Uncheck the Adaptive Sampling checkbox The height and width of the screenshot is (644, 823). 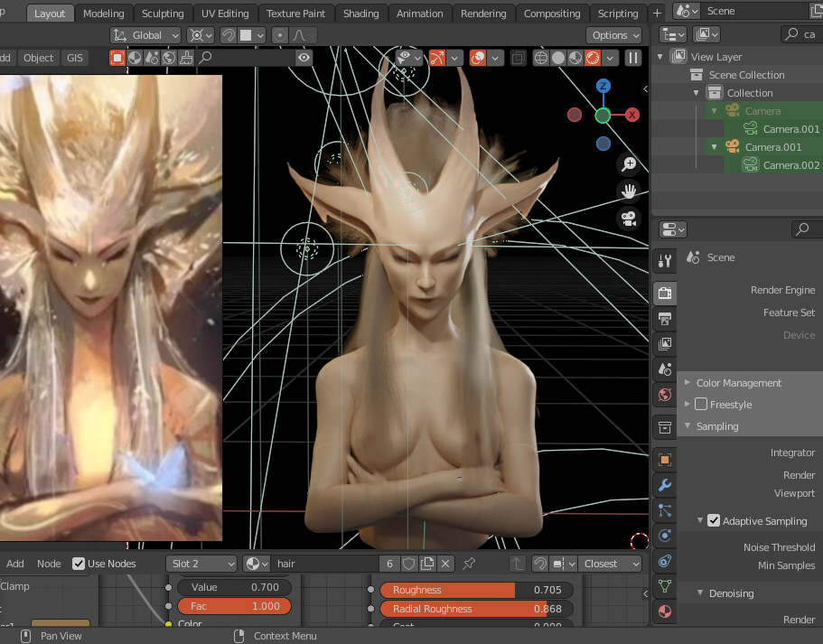pos(714,520)
